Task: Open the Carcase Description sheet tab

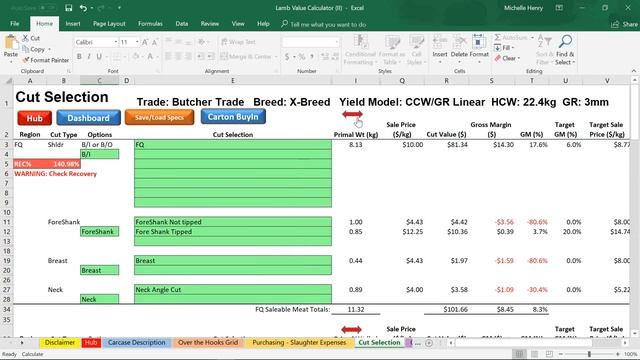Action: coord(137,342)
